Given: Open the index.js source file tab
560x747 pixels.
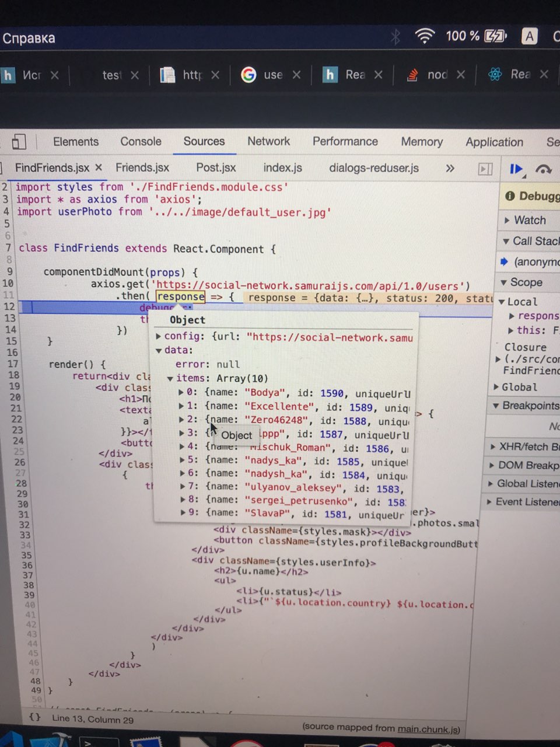Looking at the screenshot, I should point(282,167).
